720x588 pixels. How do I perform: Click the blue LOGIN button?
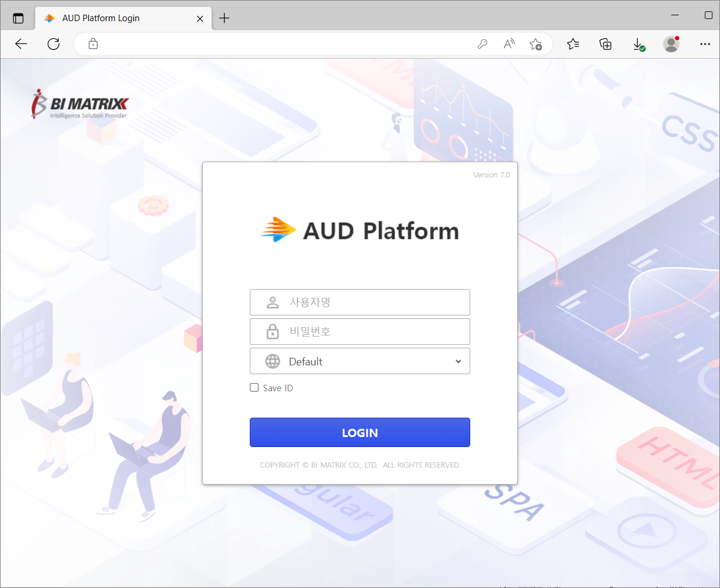[x=360, y=432]
